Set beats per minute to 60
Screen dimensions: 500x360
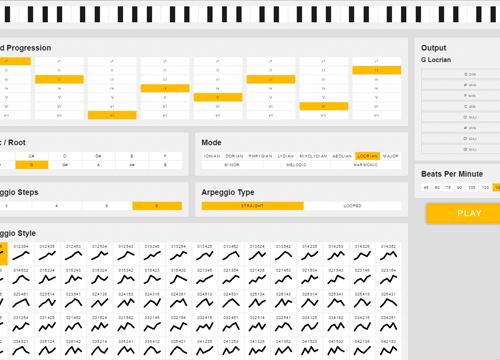[437, 188]
